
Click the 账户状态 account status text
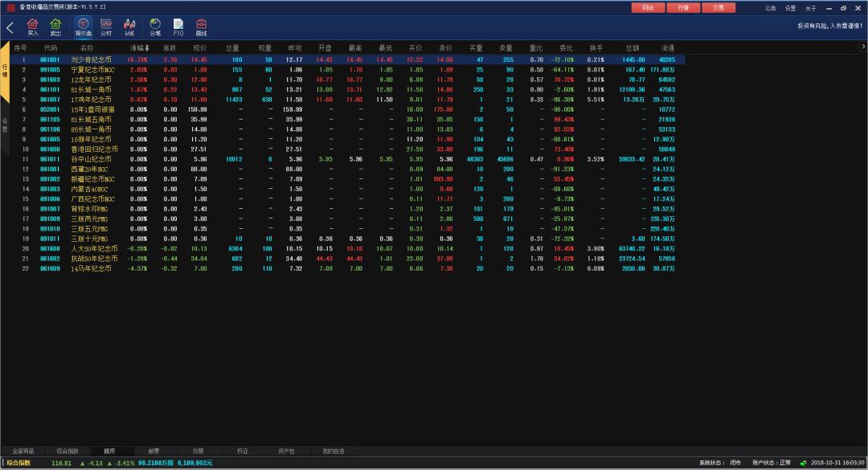(771, 463)
